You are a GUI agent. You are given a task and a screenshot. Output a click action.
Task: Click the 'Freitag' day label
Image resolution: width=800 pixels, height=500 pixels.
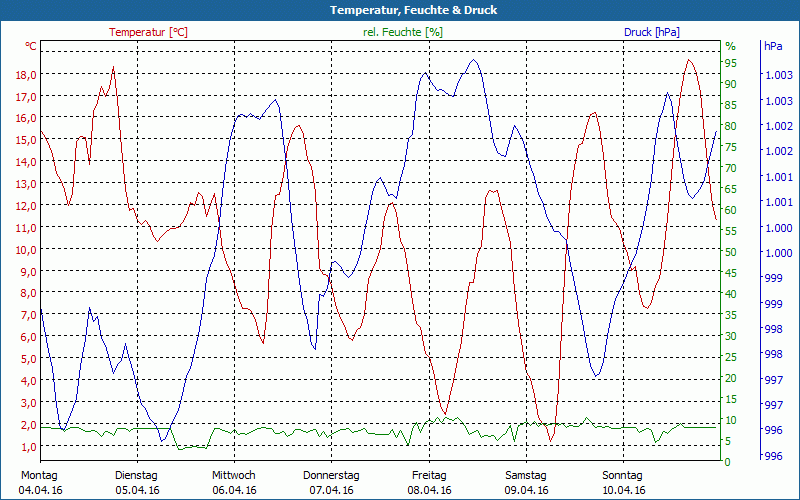(429, 476)
